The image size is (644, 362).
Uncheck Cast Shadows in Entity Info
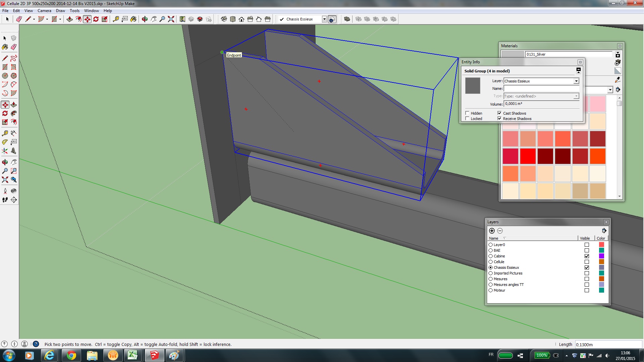pos(499,113)
